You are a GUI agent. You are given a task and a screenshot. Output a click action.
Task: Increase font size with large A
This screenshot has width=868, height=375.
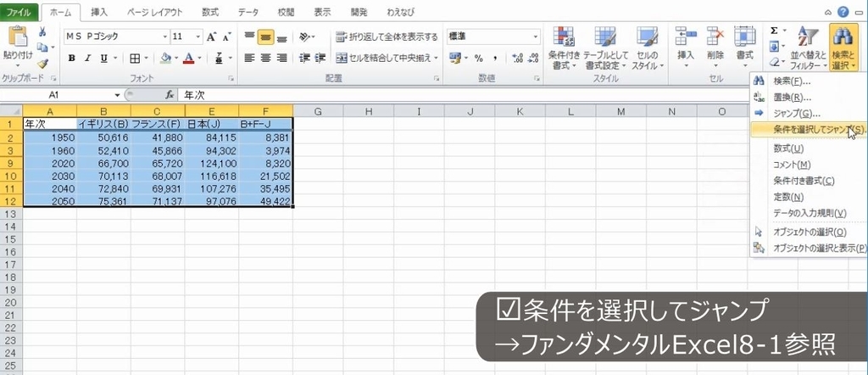click(211, 37)
